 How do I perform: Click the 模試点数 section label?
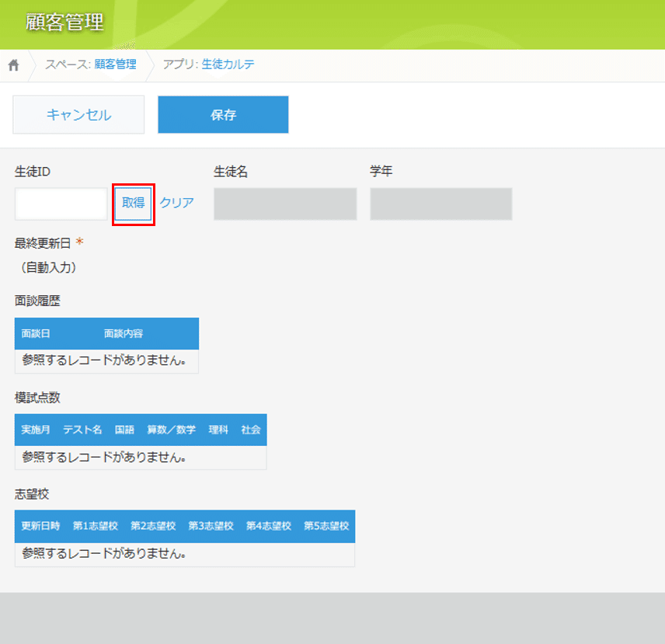[38, 397]
